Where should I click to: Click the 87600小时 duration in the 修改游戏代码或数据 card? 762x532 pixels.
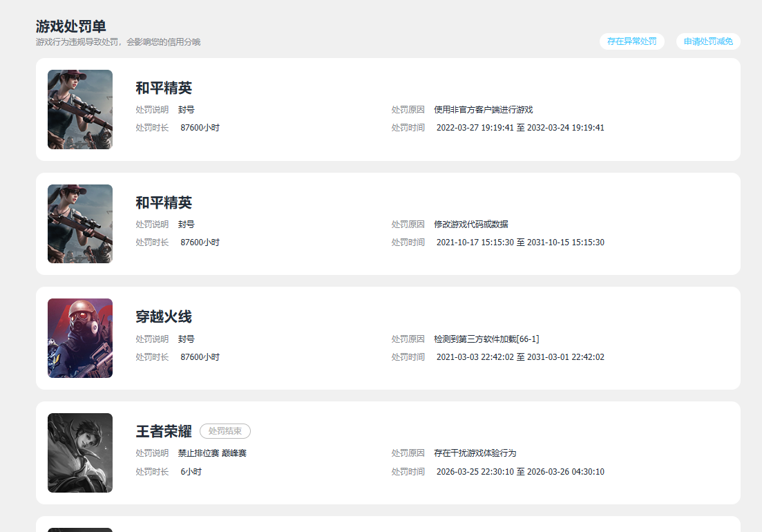pos(200,243)
